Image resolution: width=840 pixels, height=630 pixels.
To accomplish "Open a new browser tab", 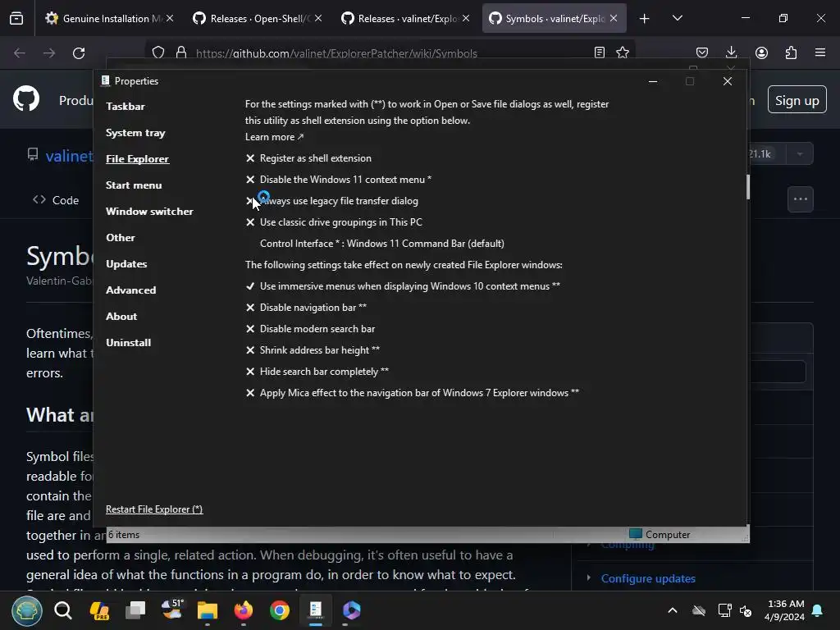I will (645, 19).
